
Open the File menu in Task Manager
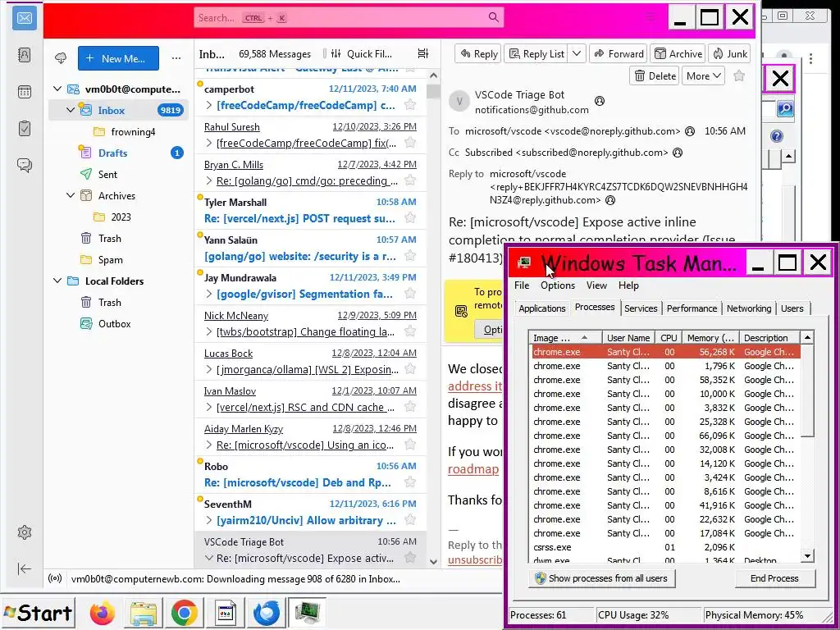tap(521, 285)
